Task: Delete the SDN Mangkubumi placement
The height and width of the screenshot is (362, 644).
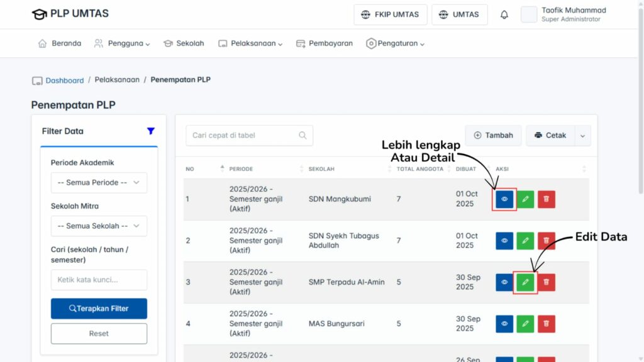Action: [x=546, y=199]
